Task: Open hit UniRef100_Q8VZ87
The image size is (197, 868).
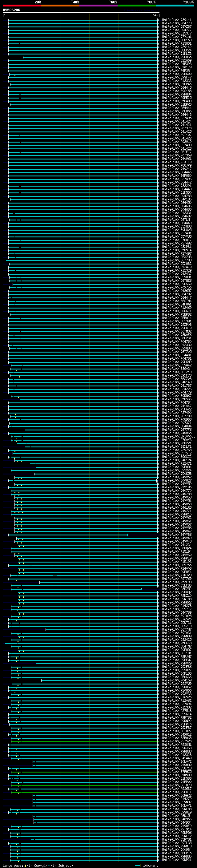Action: tap(176, 26)
